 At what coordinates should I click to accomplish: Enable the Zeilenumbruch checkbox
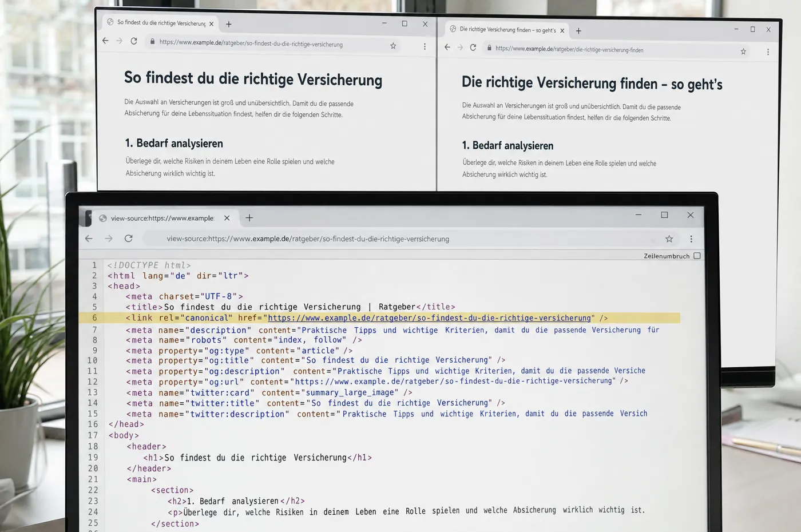coord(697,256)
